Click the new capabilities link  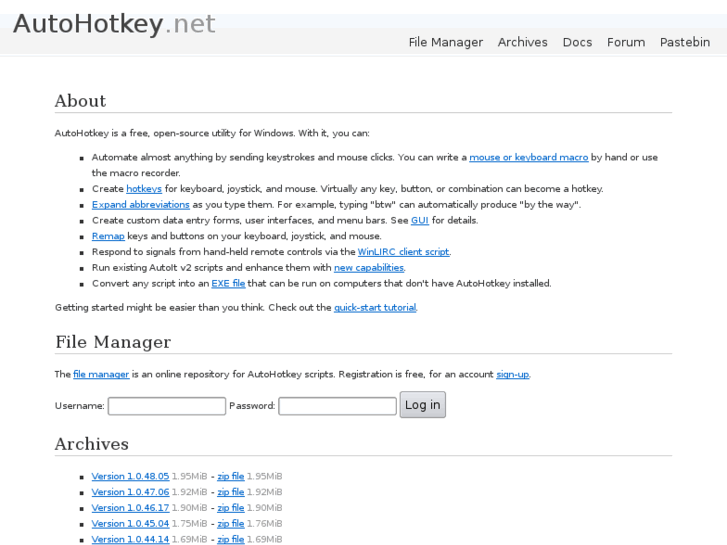[369, 268]
